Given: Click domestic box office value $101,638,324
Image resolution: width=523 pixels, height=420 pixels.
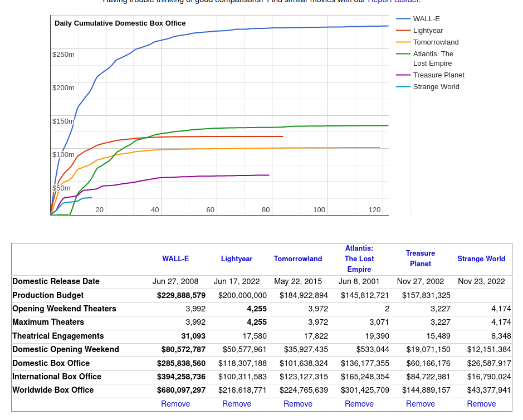Looking at the screenshot, I should click(x=304, y=363).
